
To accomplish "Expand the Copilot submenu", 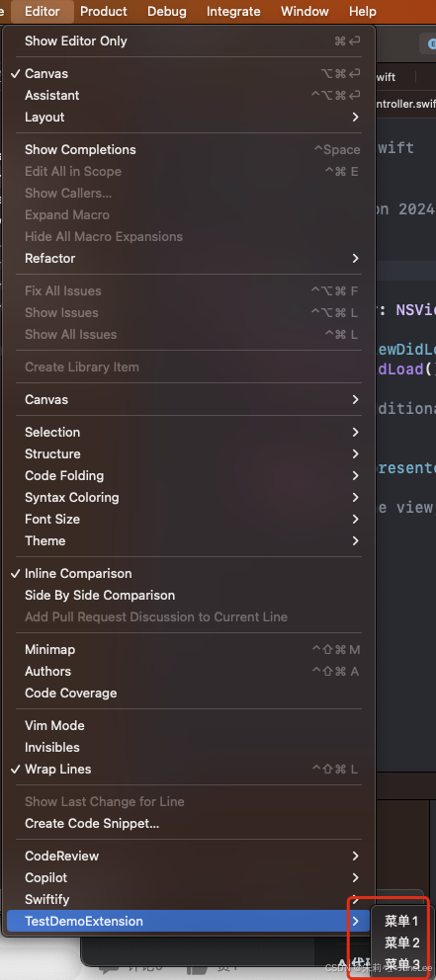I will click(189, 878).
